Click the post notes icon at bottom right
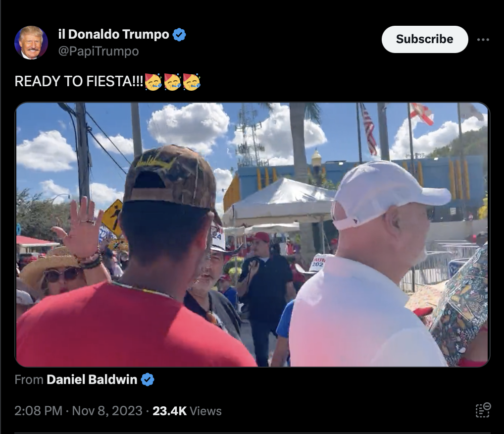Screen dimensions: 504x434 pyautogui.click(x=483, y=410)
